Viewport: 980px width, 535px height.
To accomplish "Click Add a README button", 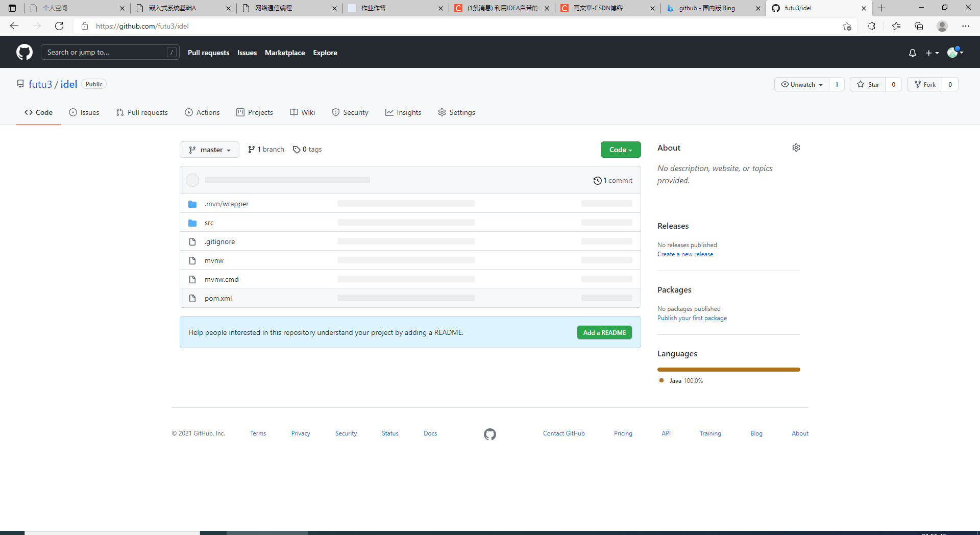I will click(x=604, y=332).
